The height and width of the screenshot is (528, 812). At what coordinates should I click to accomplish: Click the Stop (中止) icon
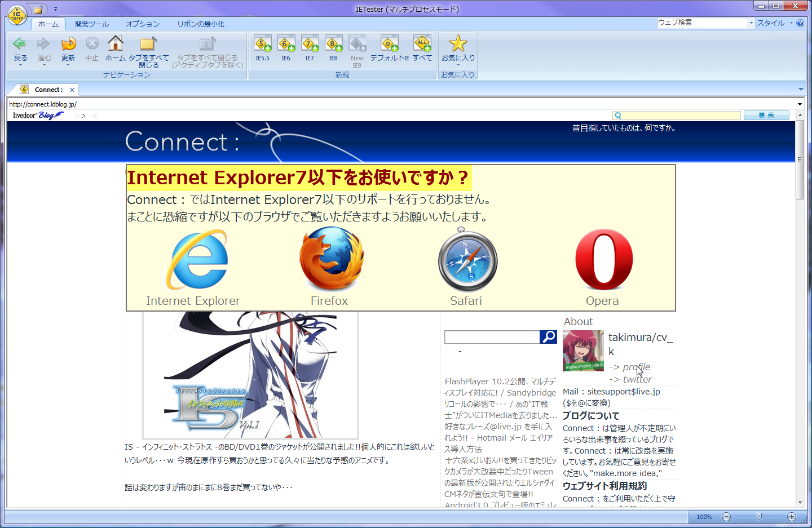coord(92,43)
